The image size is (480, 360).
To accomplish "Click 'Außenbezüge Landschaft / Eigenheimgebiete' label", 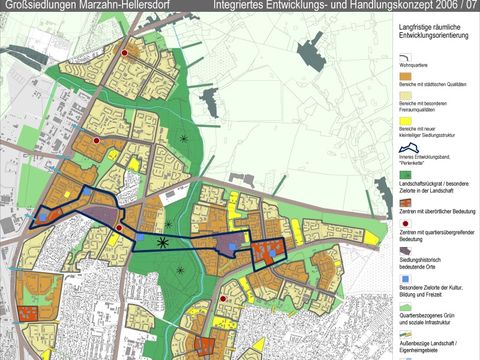I will (x=428, y=347).
